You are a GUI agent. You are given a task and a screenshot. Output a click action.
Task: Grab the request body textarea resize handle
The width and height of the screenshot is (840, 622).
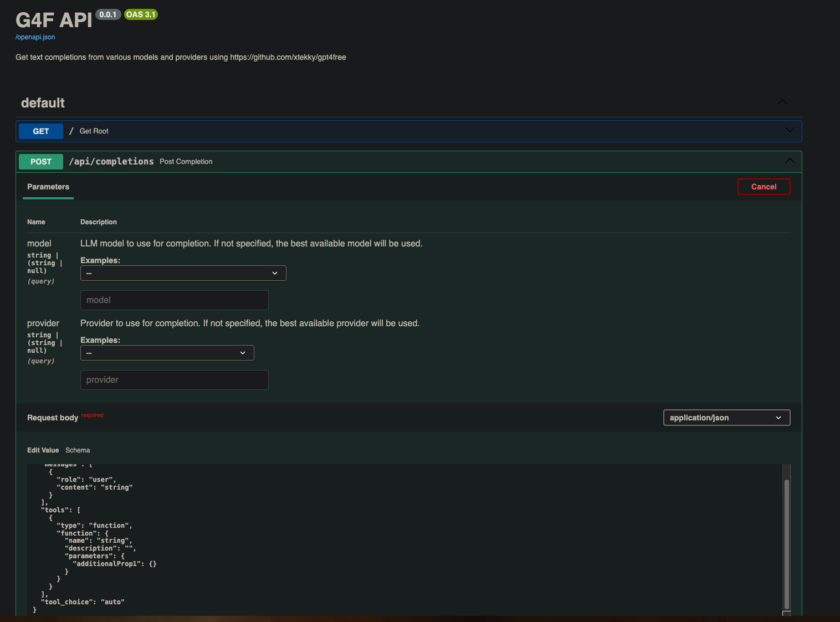point(786,613)
